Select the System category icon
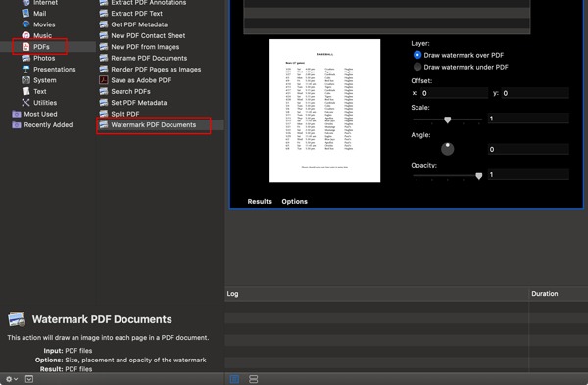Viewport: 588px width, 385px height. point(25,80)
